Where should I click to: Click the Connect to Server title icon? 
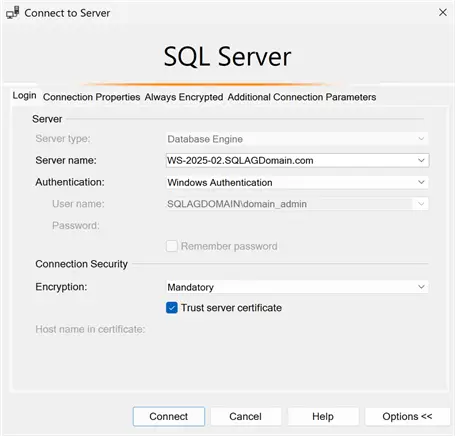point(13,13)
